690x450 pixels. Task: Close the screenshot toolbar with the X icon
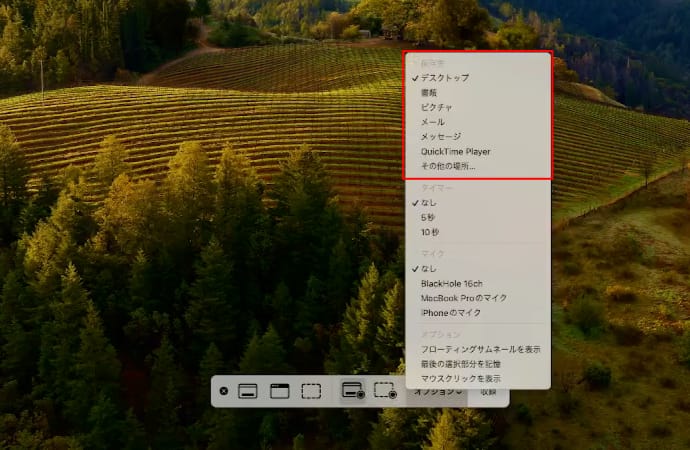[x=223, y=391]
